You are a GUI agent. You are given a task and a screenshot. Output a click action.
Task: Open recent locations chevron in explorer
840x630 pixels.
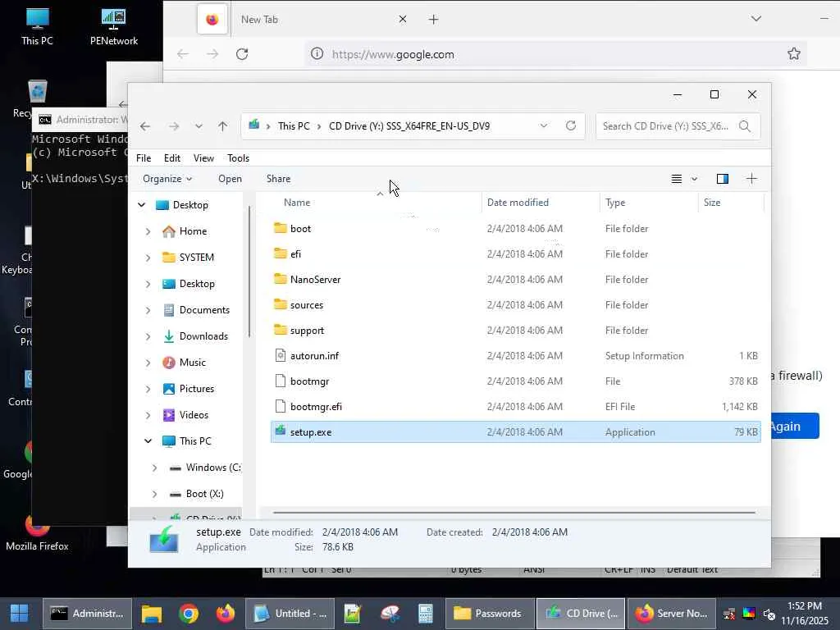[199, 126]
